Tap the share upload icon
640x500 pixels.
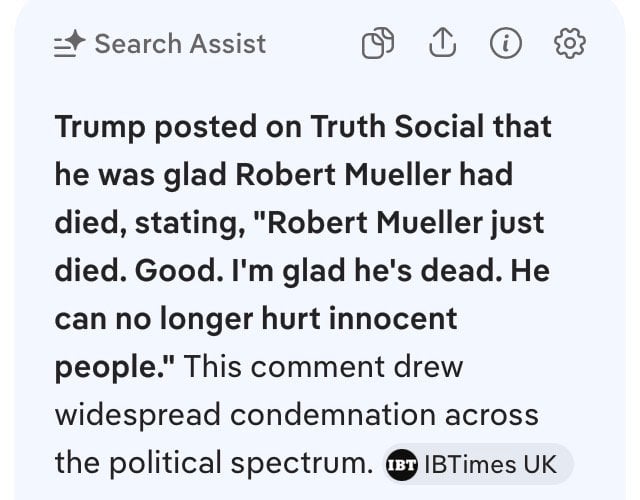442,43
